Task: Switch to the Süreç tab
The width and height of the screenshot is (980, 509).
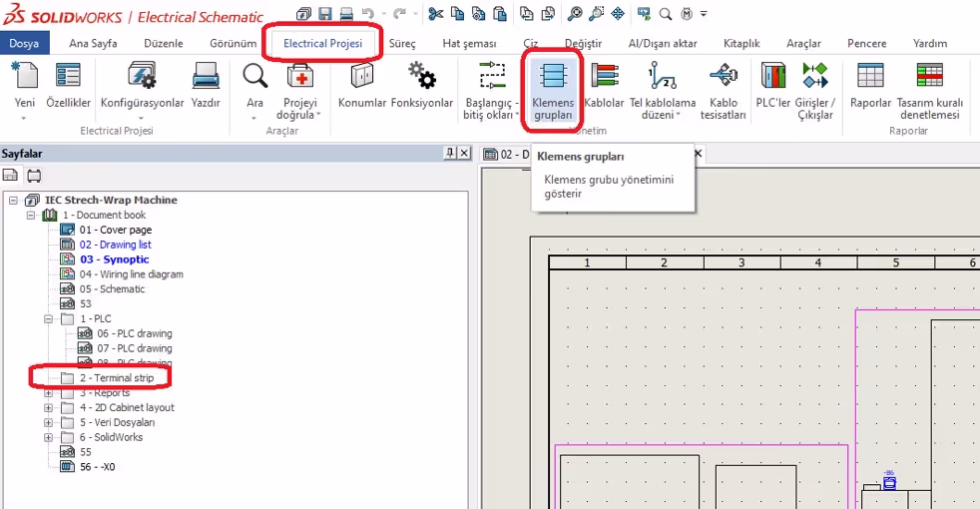Action: point(402,43)
